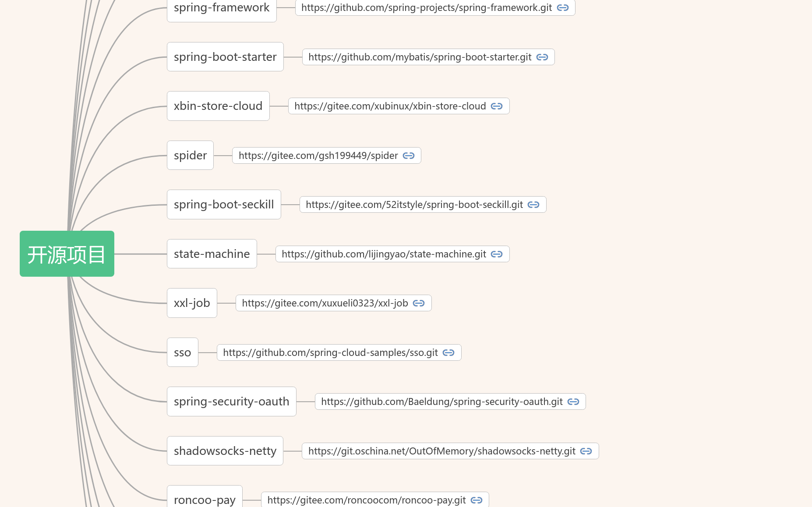Open shadowsocks-netty URL link icon
The image size is (812, 507).
[586, 451]
